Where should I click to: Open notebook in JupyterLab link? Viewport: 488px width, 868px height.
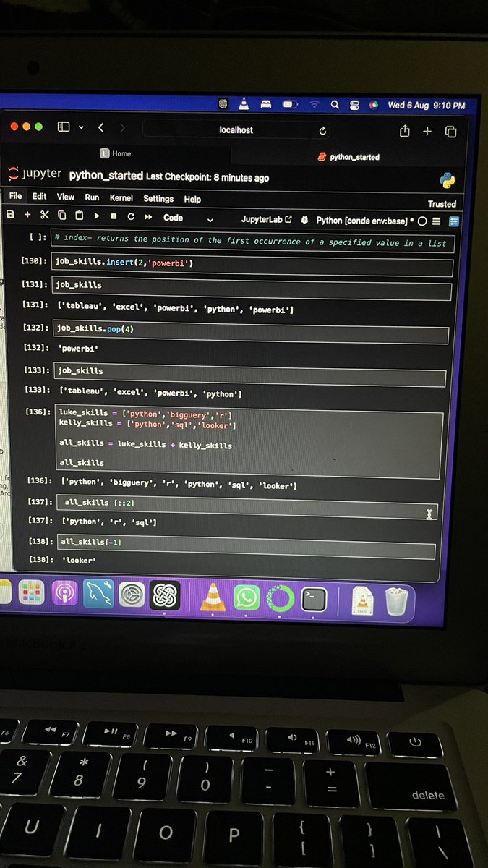click(267, 219)
